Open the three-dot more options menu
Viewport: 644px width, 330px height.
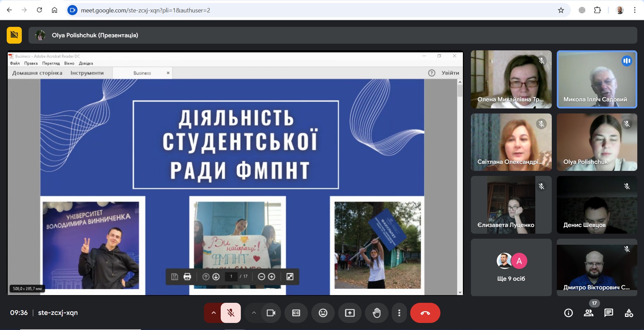point(399,313)
